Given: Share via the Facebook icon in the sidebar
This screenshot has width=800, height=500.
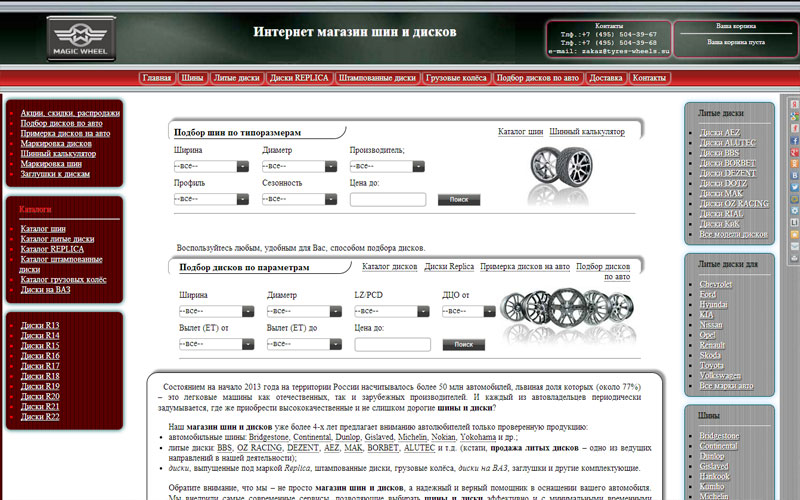Looking at the screenshot, I should tap(794, 141).
